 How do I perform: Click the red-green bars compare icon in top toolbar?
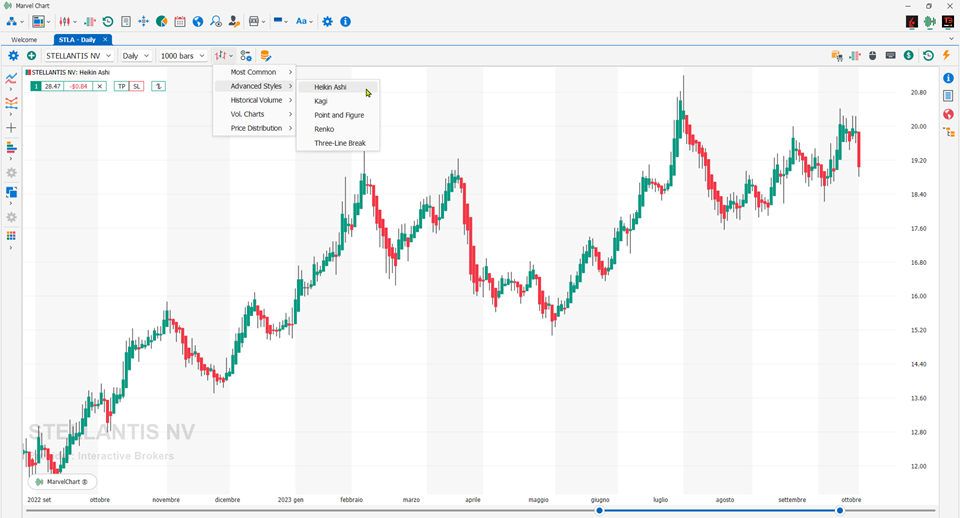(x=90, y=21)
